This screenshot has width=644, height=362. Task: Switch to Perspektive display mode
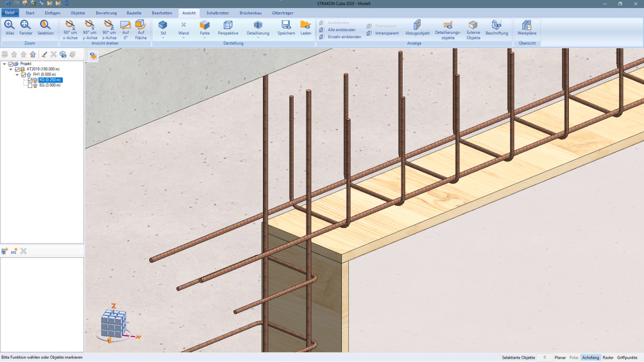228,25
